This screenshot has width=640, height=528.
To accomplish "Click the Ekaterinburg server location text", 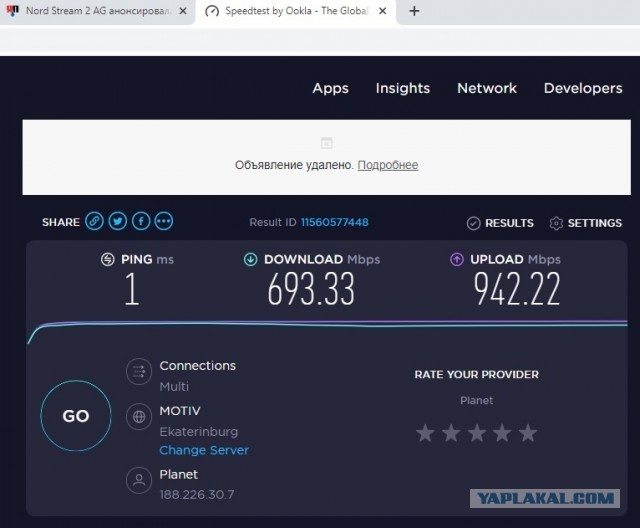I will click(x=199, y=432).
